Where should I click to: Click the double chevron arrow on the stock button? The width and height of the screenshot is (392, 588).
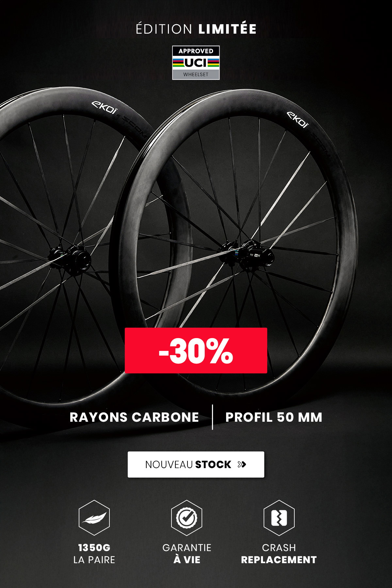242,465
